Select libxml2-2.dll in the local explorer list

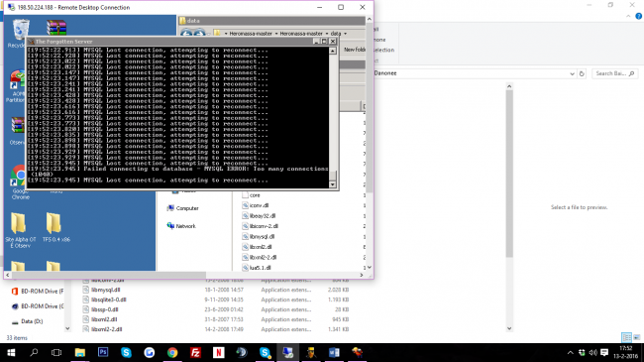click(103, 329)
